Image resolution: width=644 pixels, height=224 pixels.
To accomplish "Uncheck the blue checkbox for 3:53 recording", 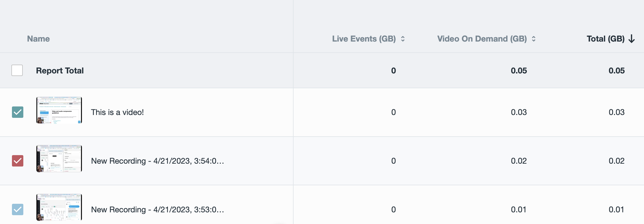I will pos(18,209).
